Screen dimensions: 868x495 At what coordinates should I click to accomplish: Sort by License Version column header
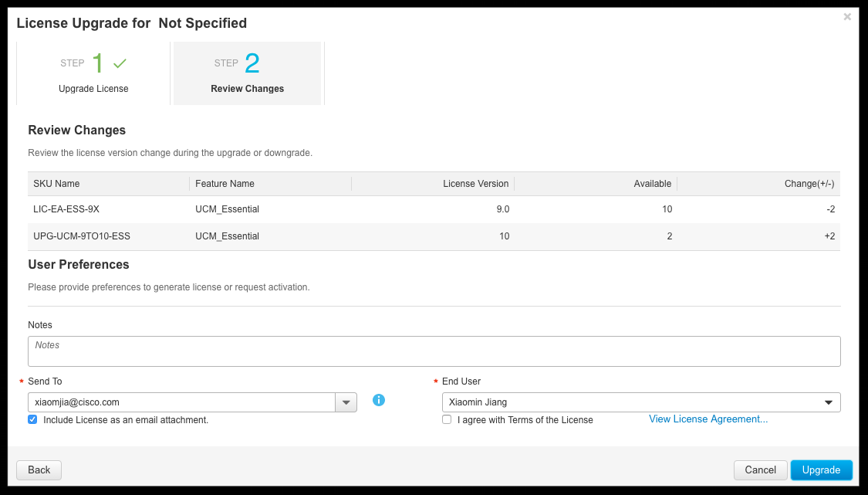[433, 184]
